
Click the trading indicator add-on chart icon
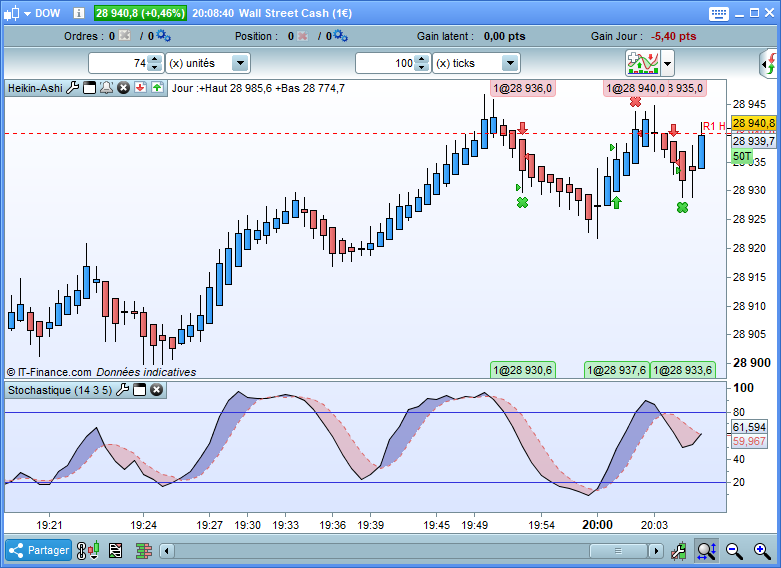(x=643, y=63)
